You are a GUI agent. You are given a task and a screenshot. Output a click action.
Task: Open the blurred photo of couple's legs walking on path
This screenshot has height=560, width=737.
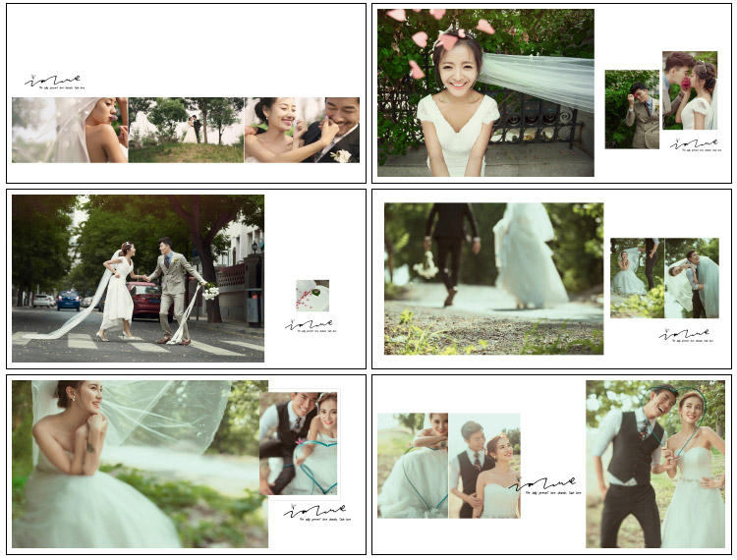[493, 279]
